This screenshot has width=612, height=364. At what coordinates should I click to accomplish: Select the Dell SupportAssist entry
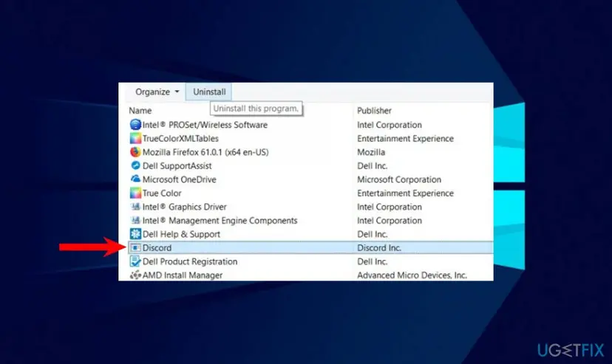(x=177, y=165)
